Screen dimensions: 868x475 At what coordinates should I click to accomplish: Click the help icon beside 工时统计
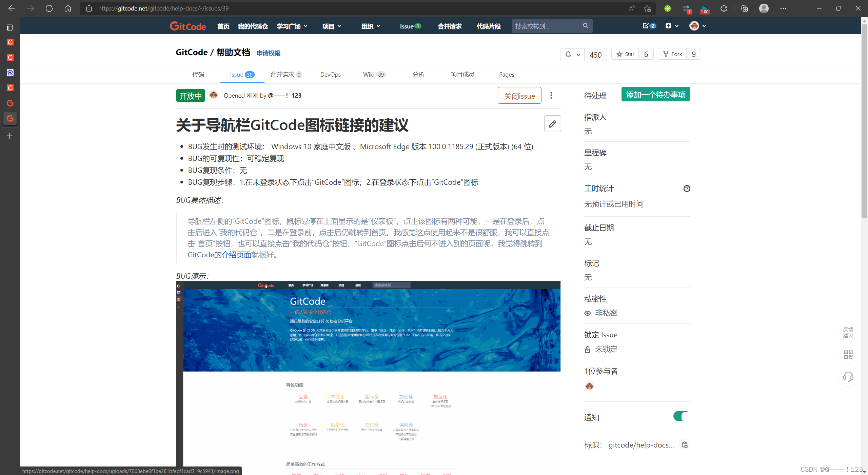(687, 189)
